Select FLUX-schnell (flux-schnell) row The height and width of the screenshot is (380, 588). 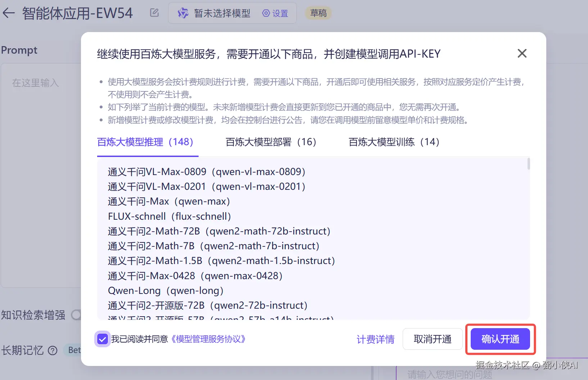point(169,216)
